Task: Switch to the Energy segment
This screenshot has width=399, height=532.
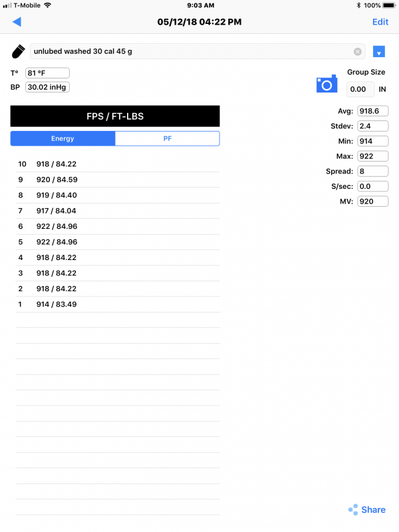Action: [63, 138]
